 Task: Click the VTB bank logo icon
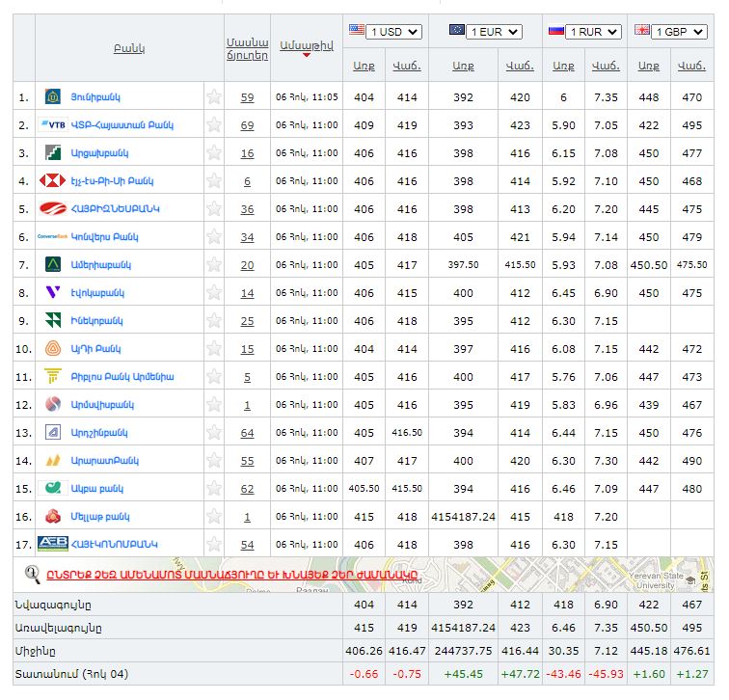(x=52, y=125)
